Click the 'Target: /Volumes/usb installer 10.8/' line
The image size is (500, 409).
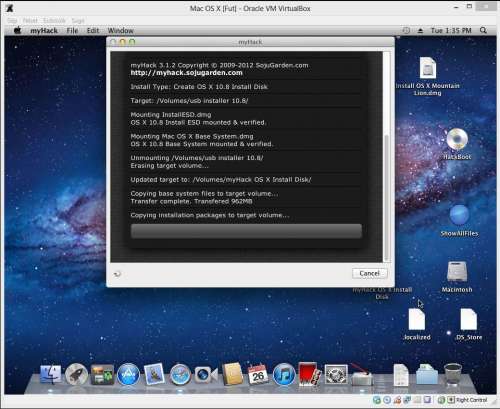coord(189,101)
